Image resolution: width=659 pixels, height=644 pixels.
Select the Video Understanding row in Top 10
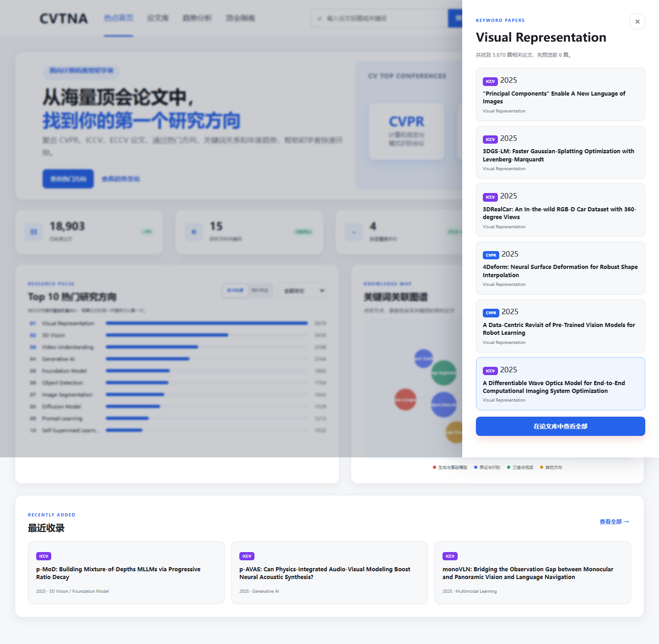coord(178,347)
